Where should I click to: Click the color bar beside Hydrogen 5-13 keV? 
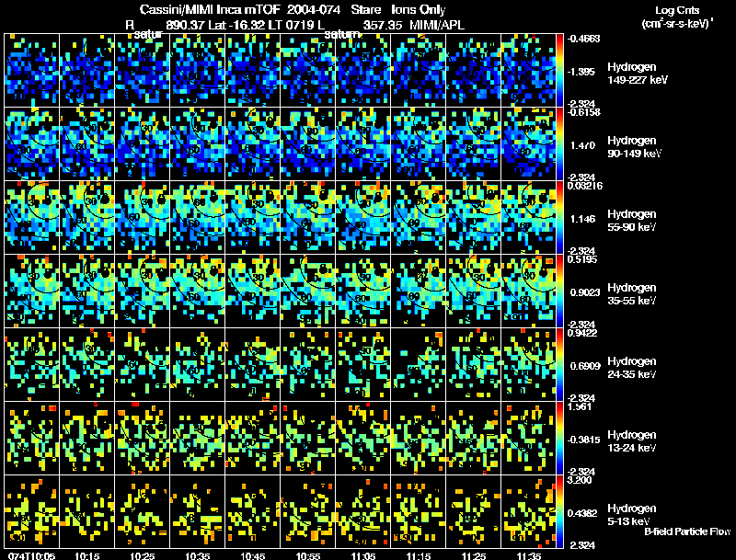(x=559, y=511)
